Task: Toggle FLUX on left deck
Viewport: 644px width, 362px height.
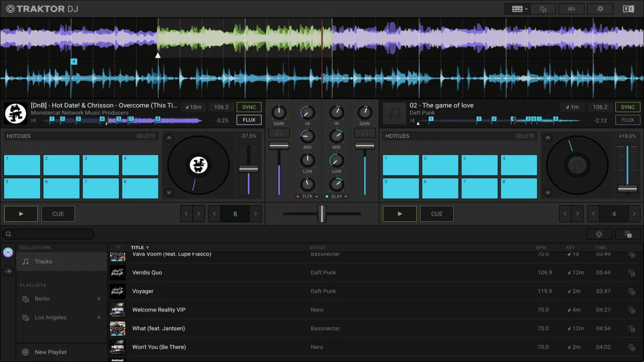Action: coord(249,120)
